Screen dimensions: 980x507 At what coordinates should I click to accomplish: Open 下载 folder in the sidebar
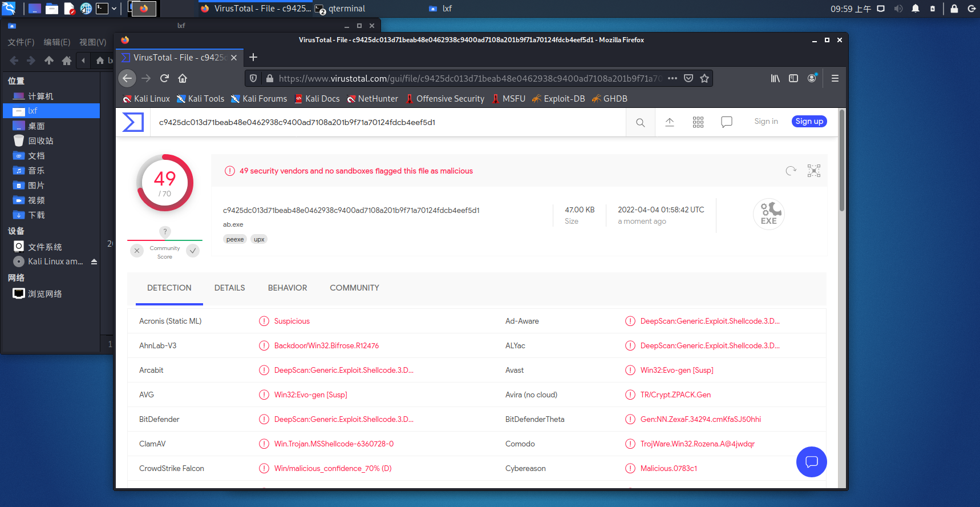(x=51, y=215)
